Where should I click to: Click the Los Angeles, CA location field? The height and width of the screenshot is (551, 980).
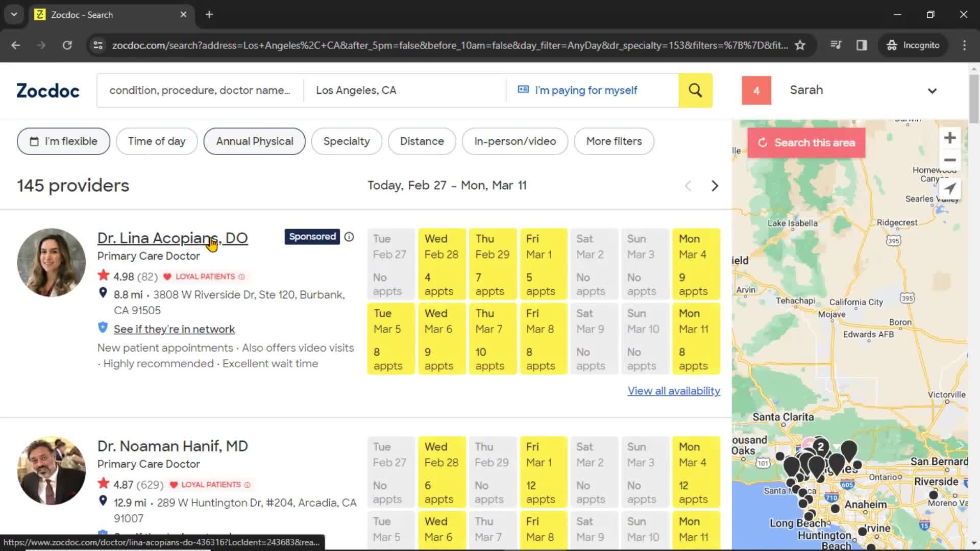coord(404,90)
